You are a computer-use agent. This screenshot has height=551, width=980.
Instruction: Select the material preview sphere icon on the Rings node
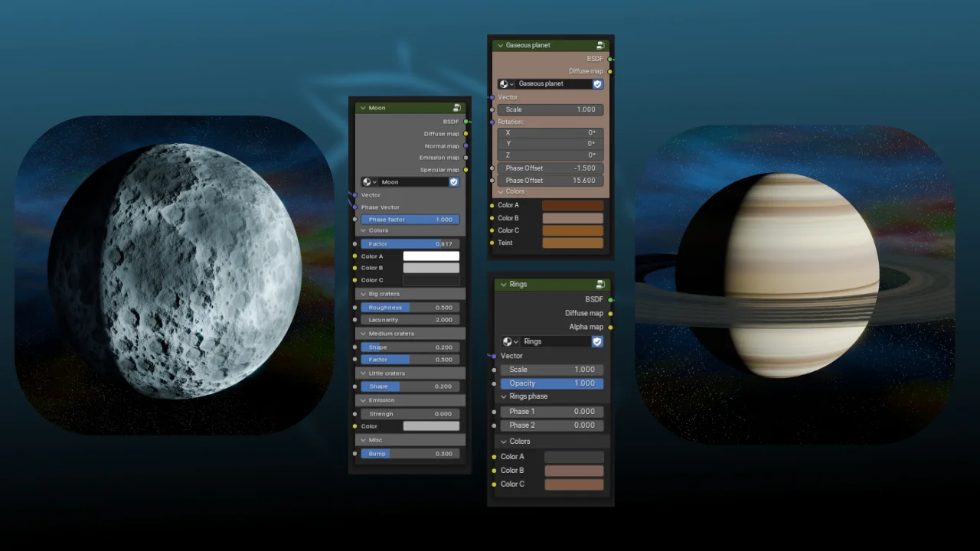508,341
